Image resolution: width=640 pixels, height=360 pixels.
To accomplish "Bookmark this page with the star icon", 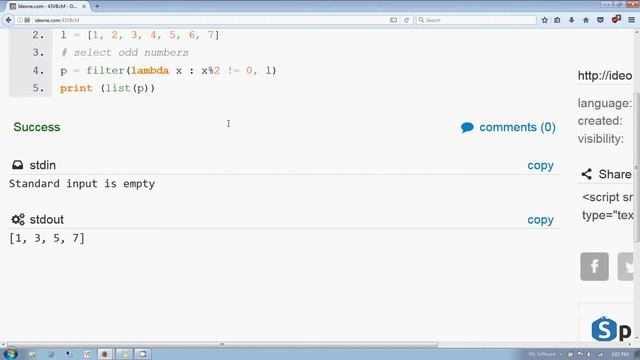I will (544, 20).
